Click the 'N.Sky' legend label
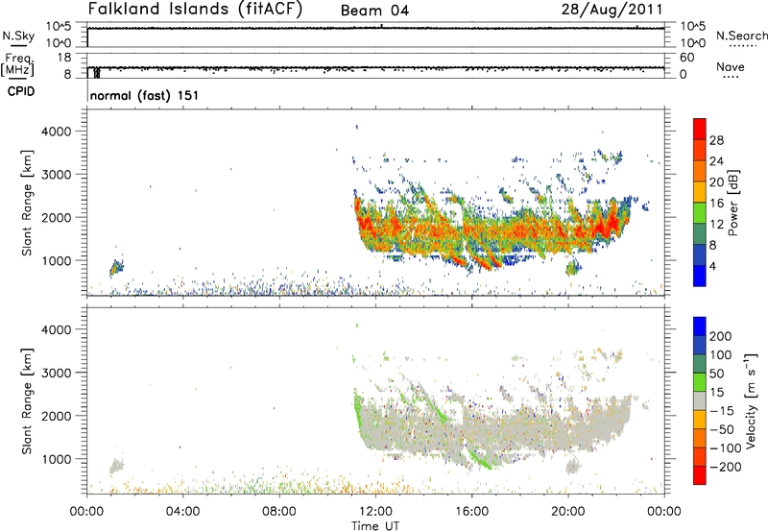The width and height of the screenshot is (768, 532). point(16,36)
